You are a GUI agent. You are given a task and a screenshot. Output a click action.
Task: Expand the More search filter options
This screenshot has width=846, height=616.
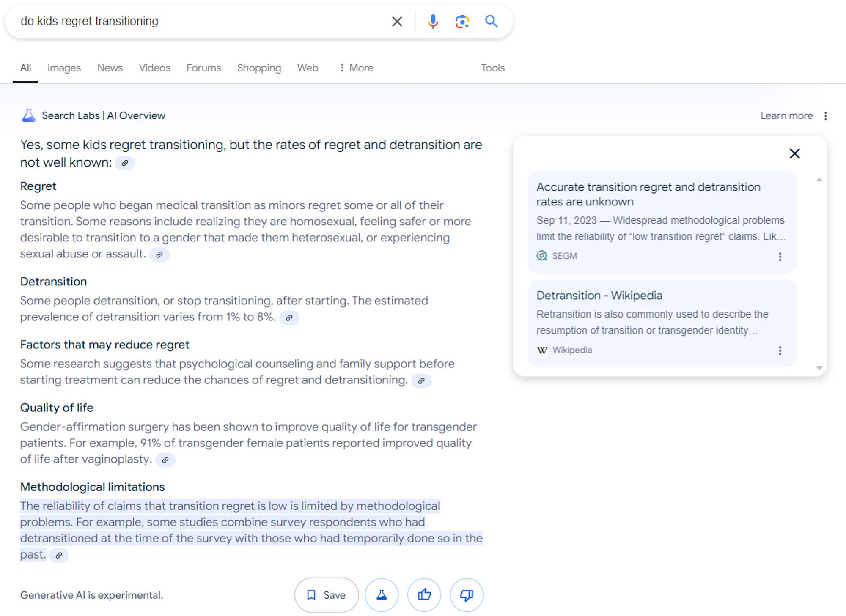tap(355, 68)
